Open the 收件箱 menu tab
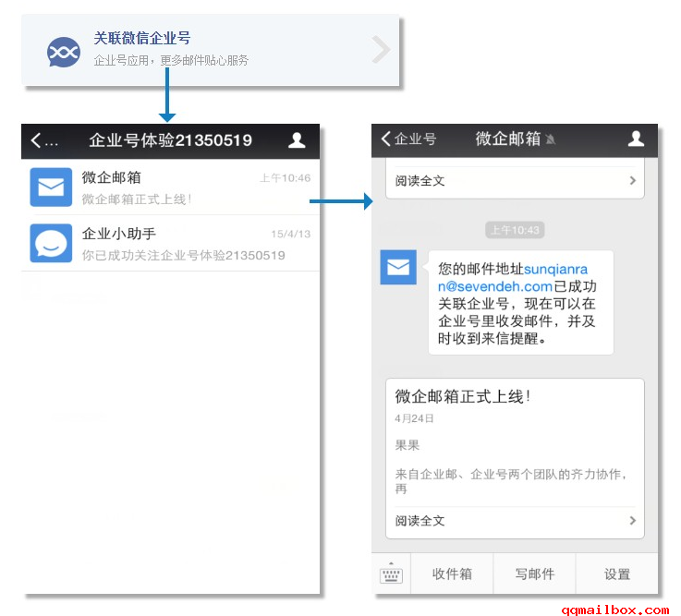681x616 pixels. pos(452,574)
